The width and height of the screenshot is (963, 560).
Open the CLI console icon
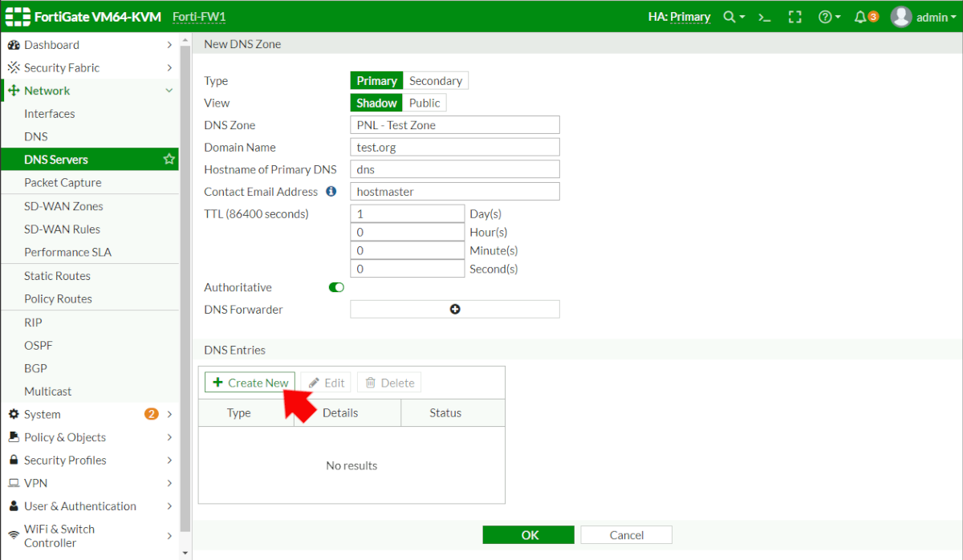tap(764, 16)
